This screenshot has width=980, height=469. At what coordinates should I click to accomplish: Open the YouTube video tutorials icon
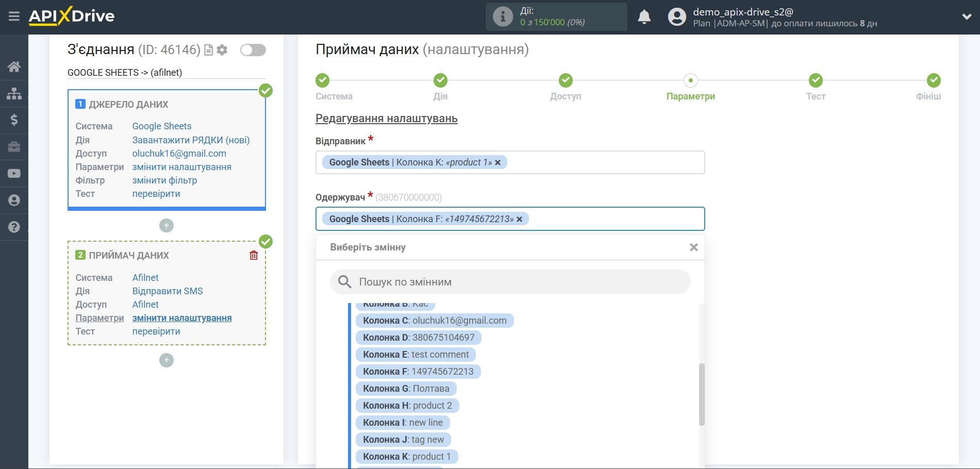pyautogui.click(x=14, y=174)
